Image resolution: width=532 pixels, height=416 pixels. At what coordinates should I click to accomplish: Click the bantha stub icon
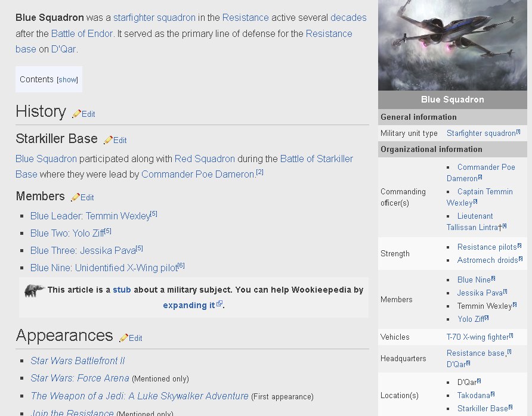(x=35, y=291)
